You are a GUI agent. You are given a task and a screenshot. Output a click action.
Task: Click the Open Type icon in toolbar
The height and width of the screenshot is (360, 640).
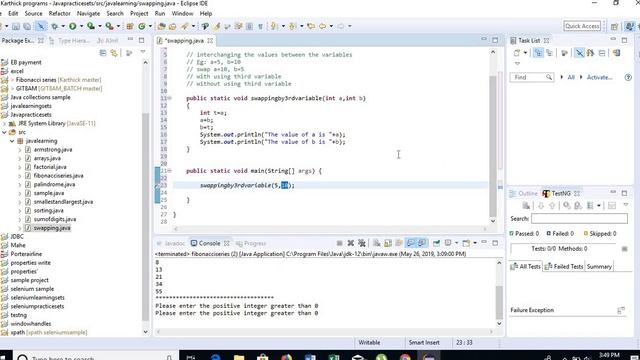pyautogui.click(x=162, y=27)
